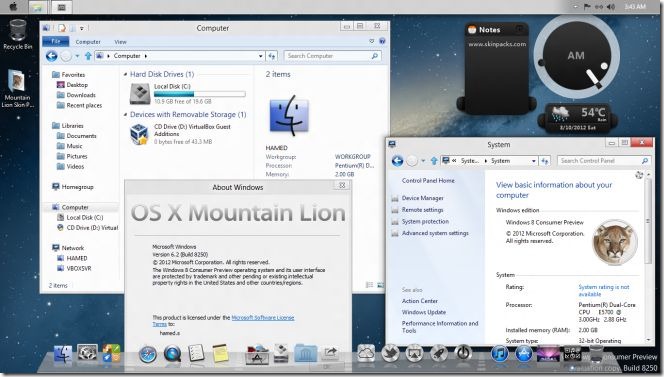Viewport: 664px width, 377px height.
Task: Select Favorites in navigation pane
Action: click(68, 75)
